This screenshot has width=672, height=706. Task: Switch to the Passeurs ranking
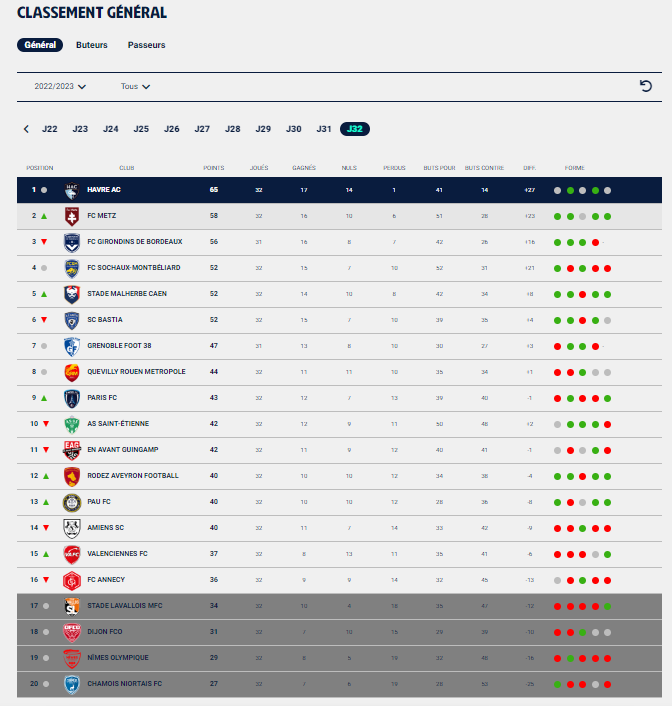point(146,45)
